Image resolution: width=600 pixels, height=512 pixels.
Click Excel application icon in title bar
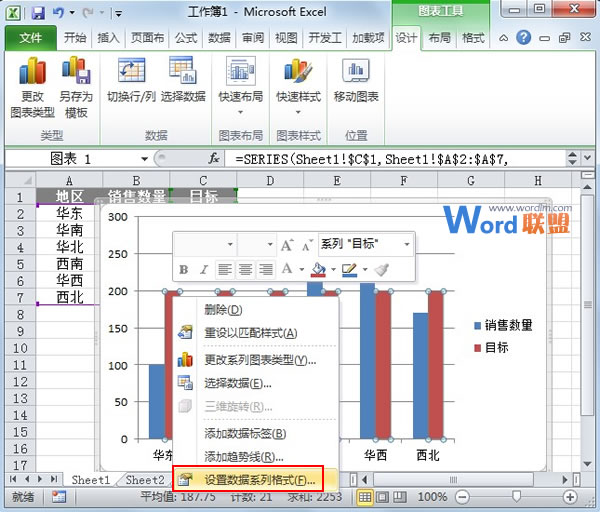14,13
